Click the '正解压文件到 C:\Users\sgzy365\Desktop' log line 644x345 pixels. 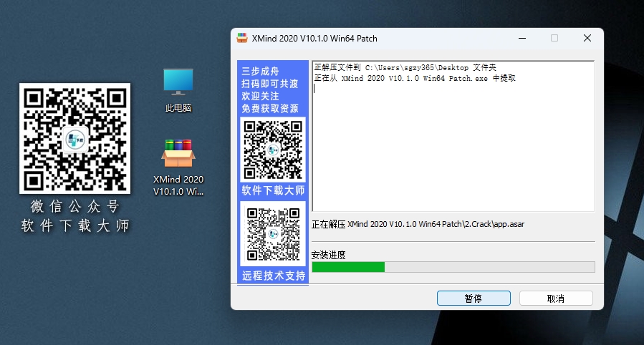coord(405,68)
